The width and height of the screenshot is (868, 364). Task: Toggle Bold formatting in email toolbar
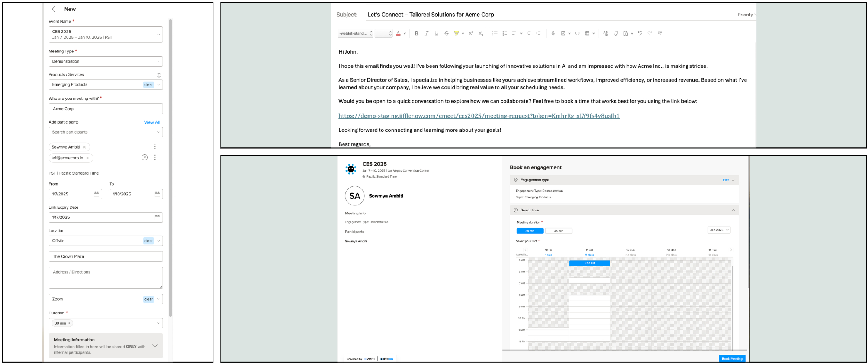point(417,33)
